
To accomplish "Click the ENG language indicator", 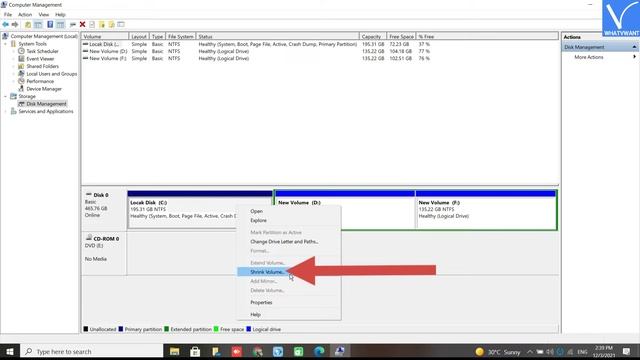I will (582, 351).
